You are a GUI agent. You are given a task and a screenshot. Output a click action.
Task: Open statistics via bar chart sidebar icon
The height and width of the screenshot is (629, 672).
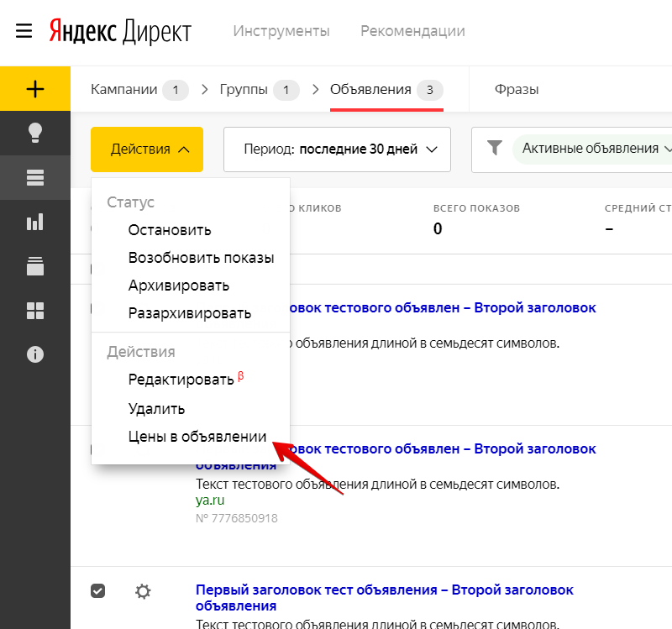(x=34, y=222)
